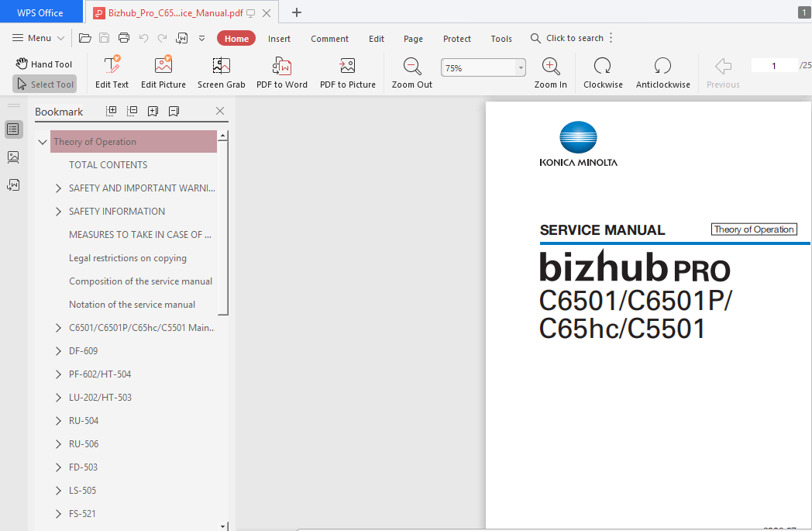Delete bookmark icon in panel header
This screenshot has width=812, height=531.
[x=174, y=111]
